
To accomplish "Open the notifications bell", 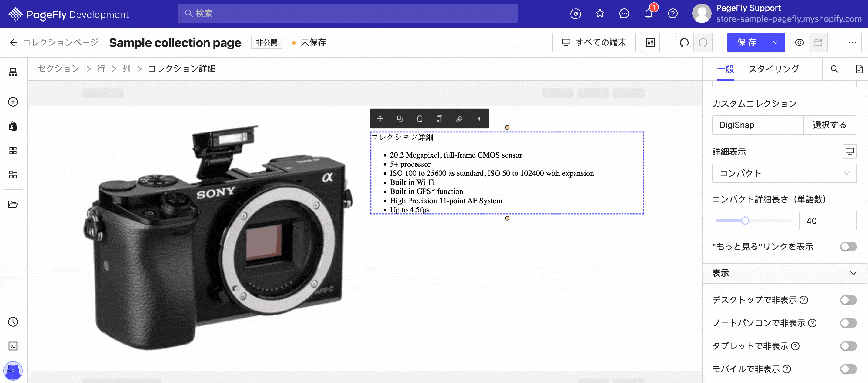I will coord(648,13).
